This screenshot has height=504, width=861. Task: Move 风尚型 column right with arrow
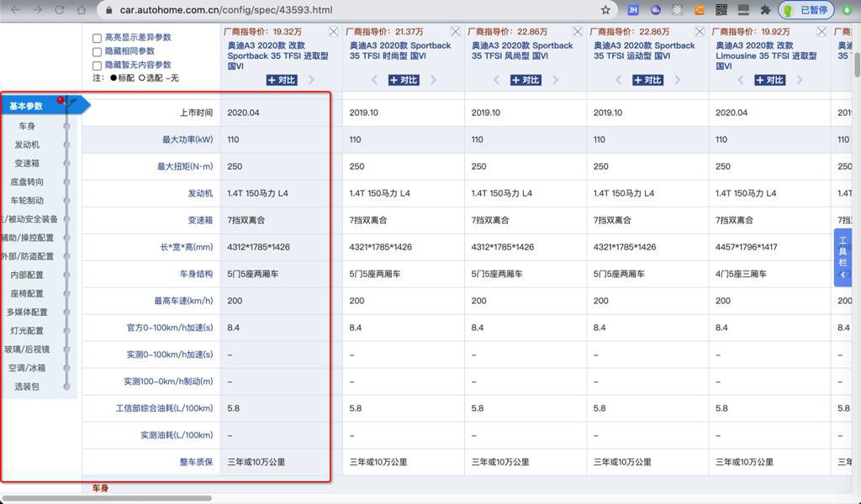(555, 80)
